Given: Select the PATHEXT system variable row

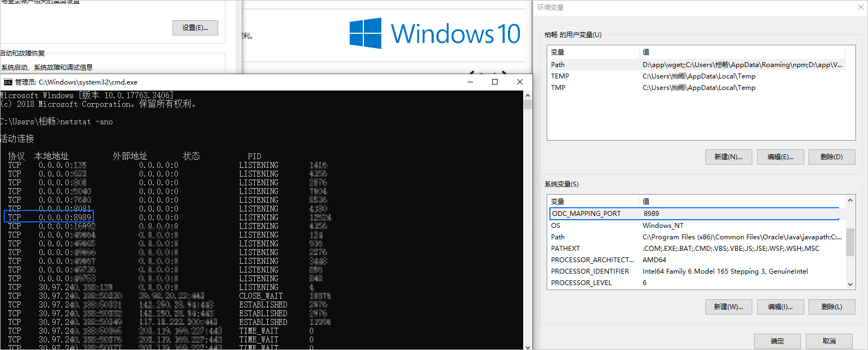Looking at the screenshot, I should 697,249.
